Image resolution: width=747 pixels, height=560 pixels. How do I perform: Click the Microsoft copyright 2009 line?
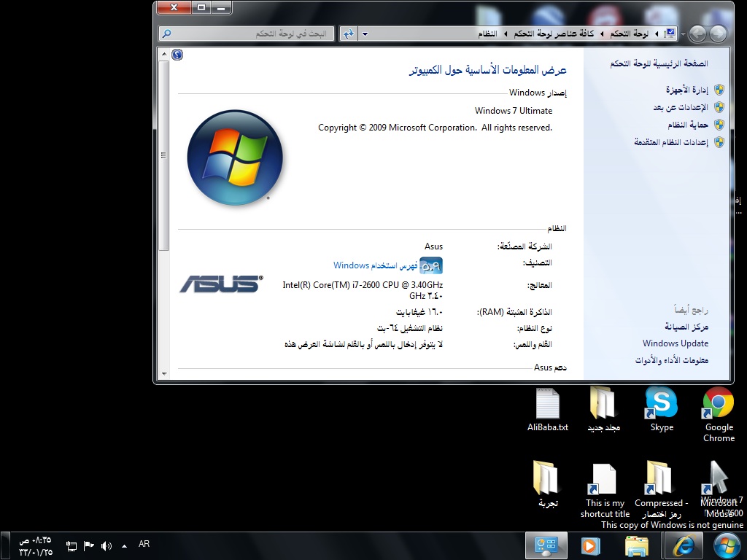pos(435,128)
